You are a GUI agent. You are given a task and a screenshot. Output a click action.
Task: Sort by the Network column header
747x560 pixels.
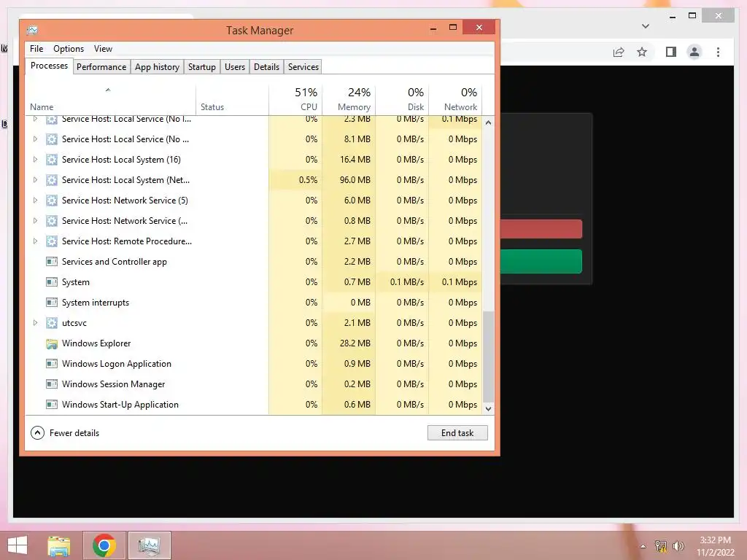point(455,100)
